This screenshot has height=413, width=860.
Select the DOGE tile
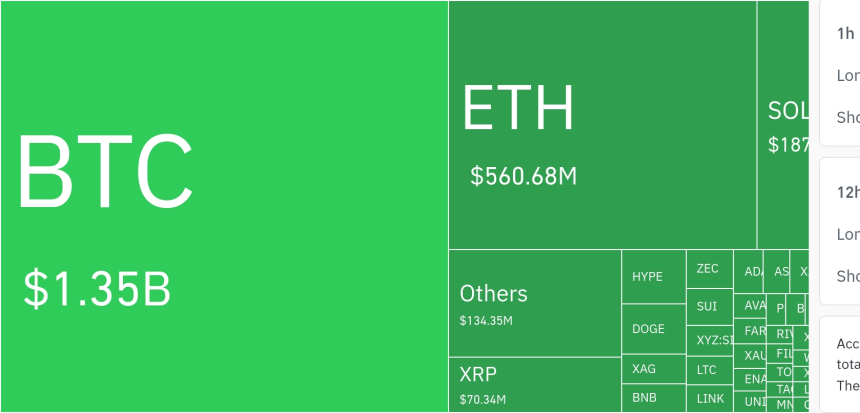[x=653, y=329]
